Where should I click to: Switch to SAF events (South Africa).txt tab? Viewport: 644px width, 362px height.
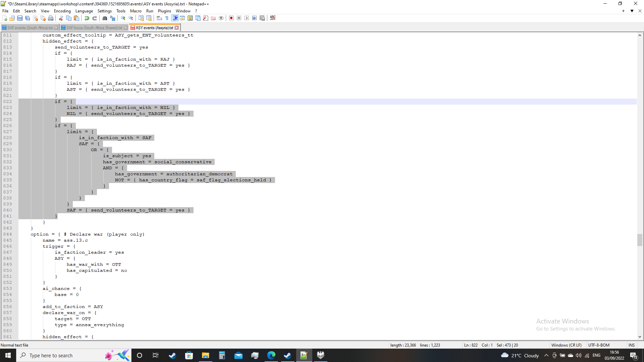pyautogui.click(x=30, y=28)
